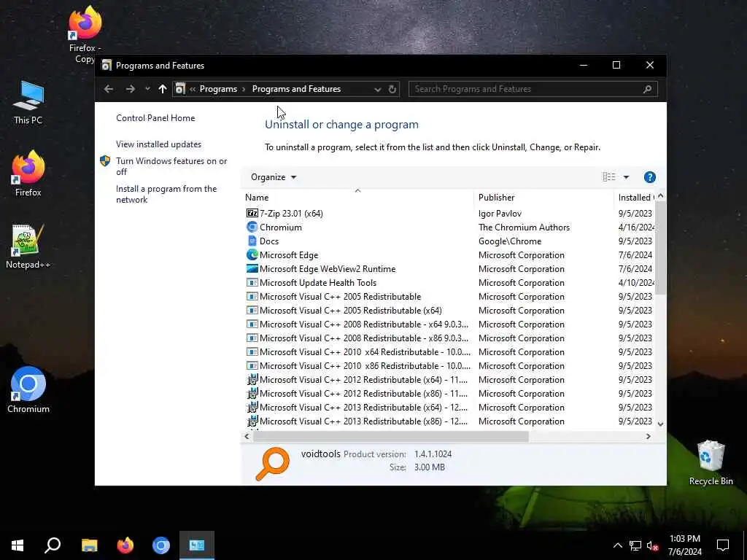Click the change view icon
Screen dimensions: 747x560
[609, 177]
